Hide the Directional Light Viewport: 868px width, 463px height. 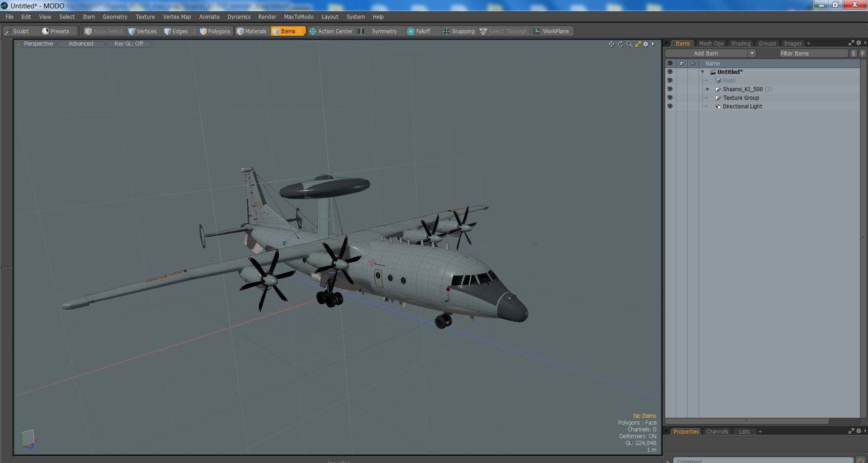670,106
